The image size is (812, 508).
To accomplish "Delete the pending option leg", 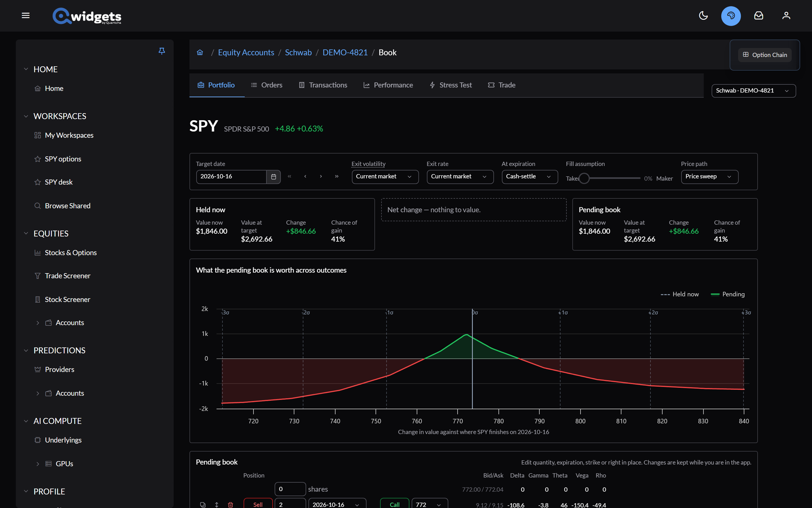I will coord(231,505).
